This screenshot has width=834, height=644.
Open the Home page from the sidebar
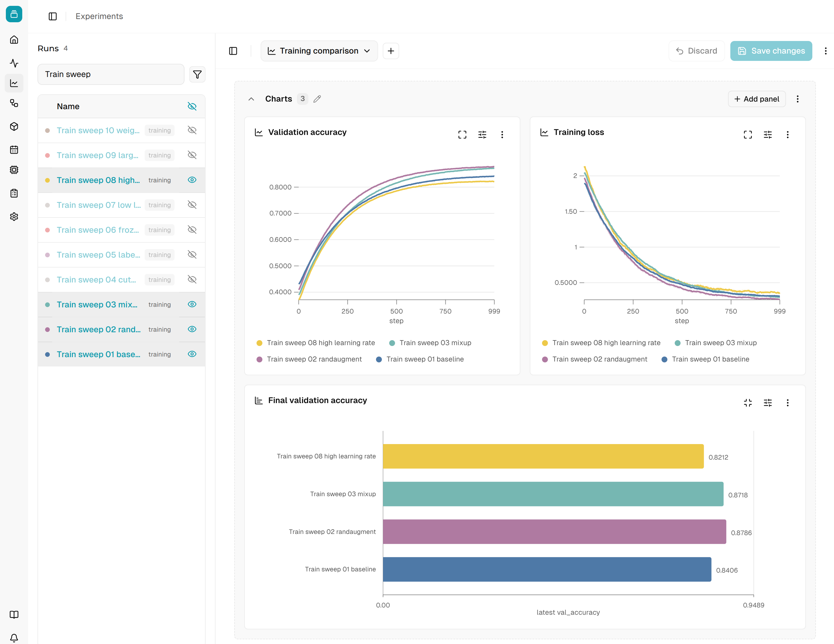(x=14, y=40)
